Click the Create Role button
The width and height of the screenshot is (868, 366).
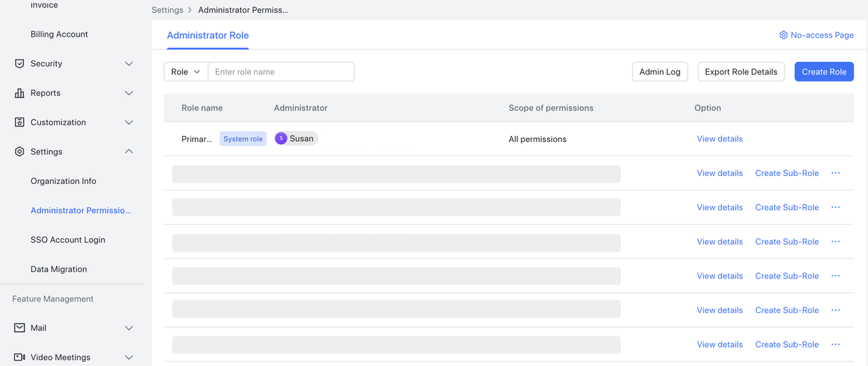824,72
